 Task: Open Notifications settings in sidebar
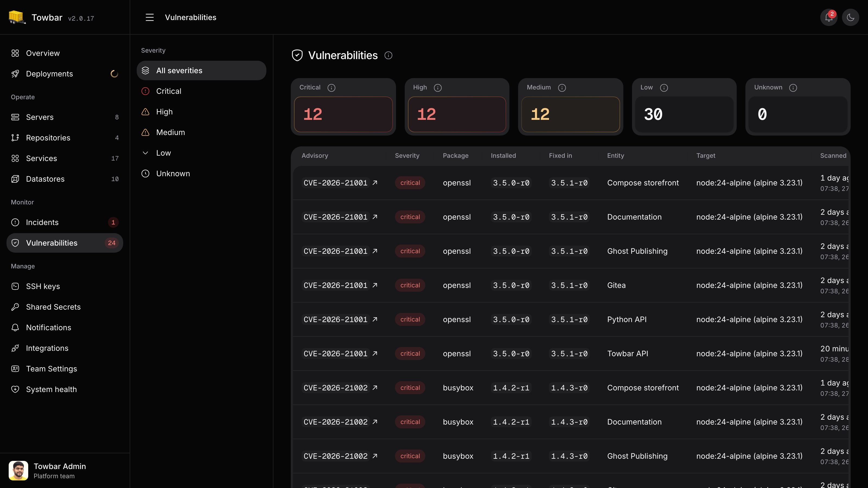click(65, 327)
